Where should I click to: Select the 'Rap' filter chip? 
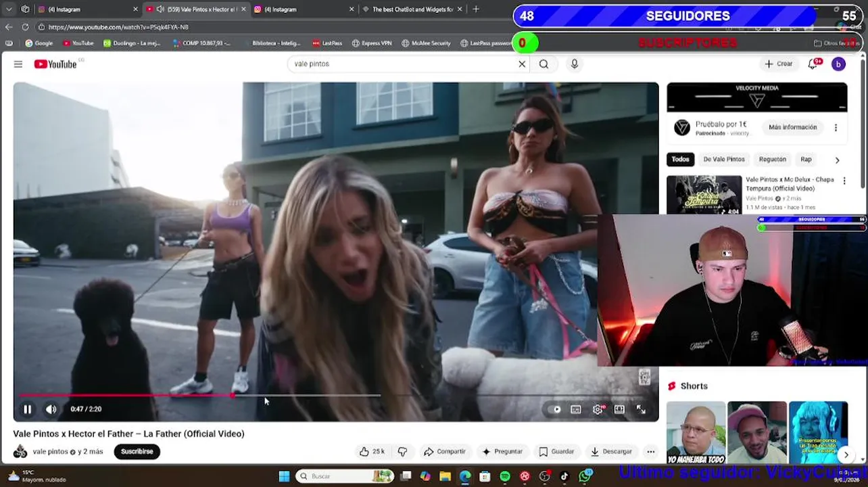click(806, 160)
